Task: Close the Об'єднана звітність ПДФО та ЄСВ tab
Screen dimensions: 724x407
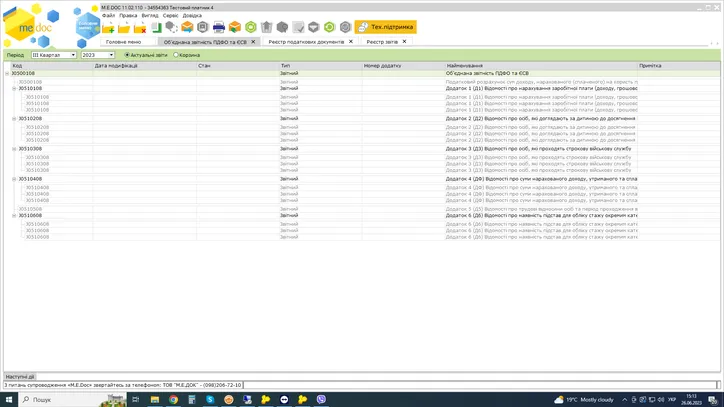Action: tap(254, 42)
